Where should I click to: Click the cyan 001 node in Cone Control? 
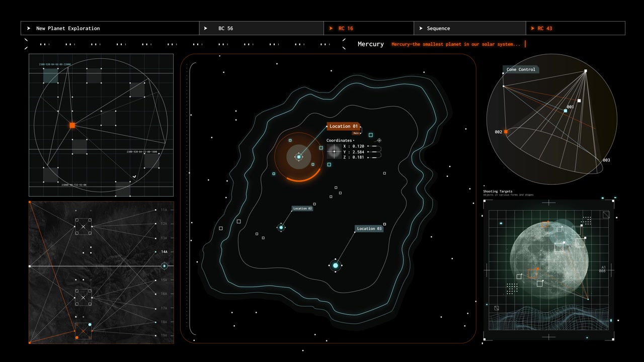point(566,111)
